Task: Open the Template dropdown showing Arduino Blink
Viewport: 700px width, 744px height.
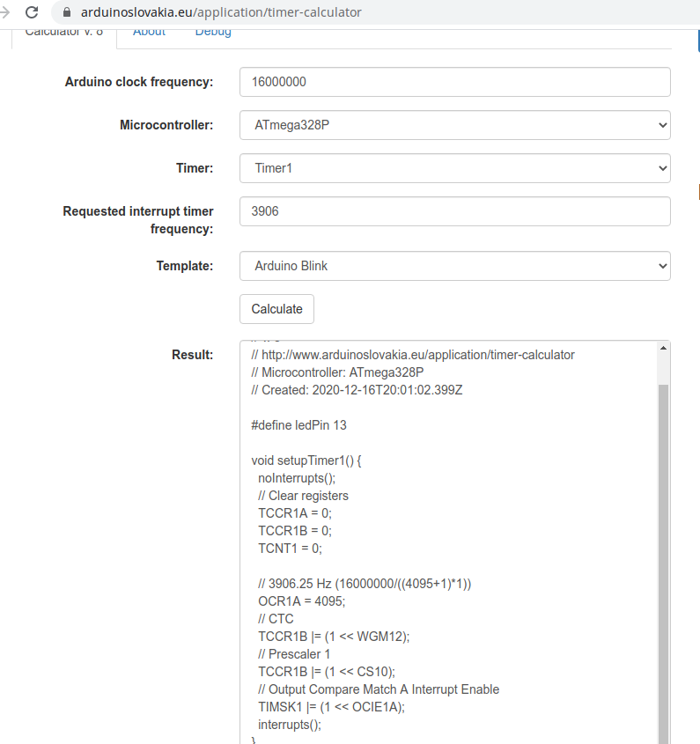Action: click(454, 266)
